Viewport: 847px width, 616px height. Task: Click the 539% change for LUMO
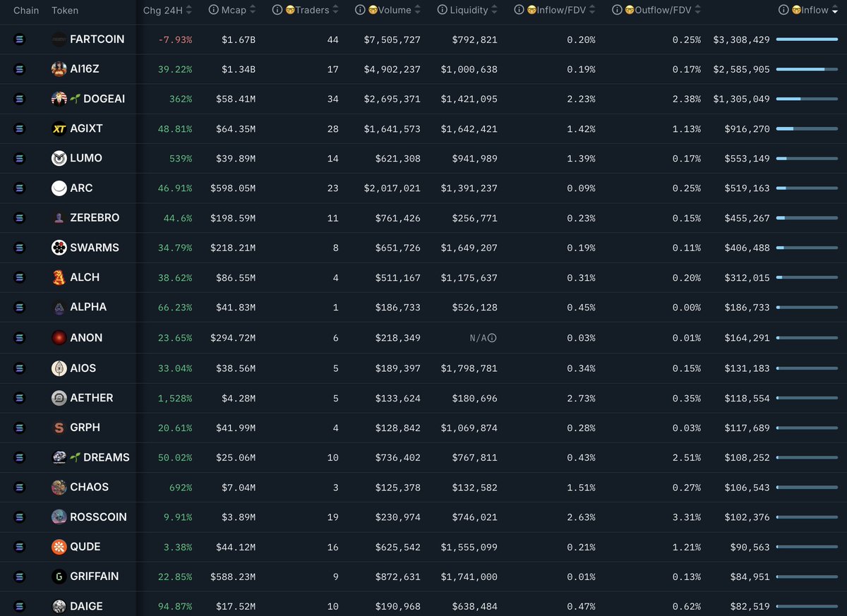pyautogui.click(x=181, y=158)
